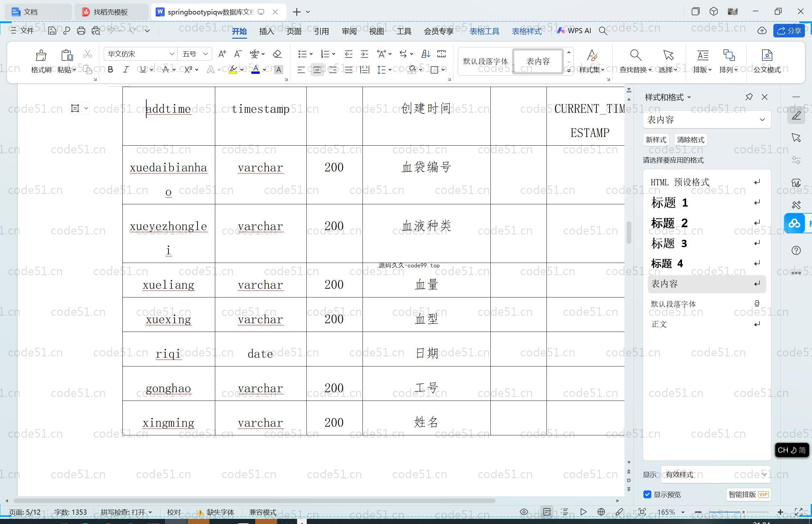Click the cloud upload icon near Share
812x524 pixels.
click(762, 31)
